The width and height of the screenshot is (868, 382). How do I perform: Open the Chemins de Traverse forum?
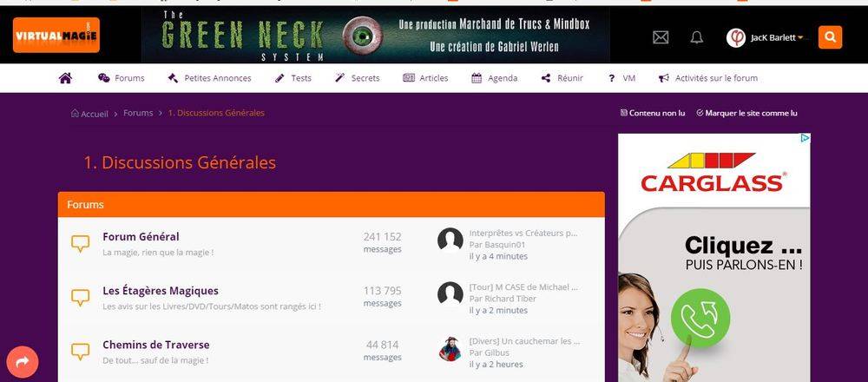click(156, 345)
